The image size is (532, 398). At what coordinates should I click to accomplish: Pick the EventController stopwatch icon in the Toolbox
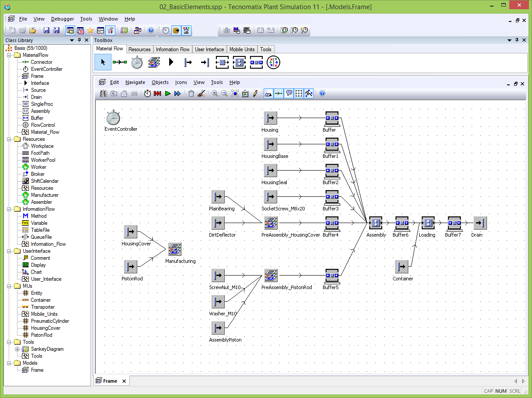point(137,63)
